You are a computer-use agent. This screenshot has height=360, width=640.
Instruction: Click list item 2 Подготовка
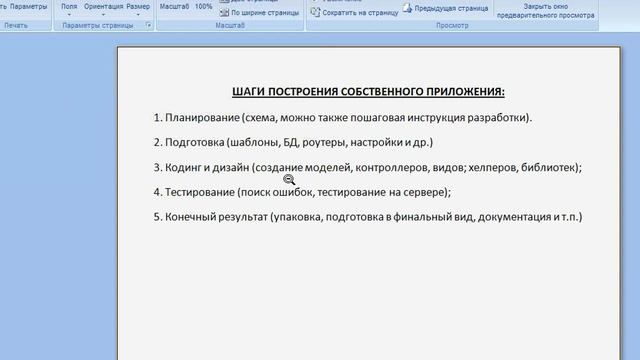293,142
